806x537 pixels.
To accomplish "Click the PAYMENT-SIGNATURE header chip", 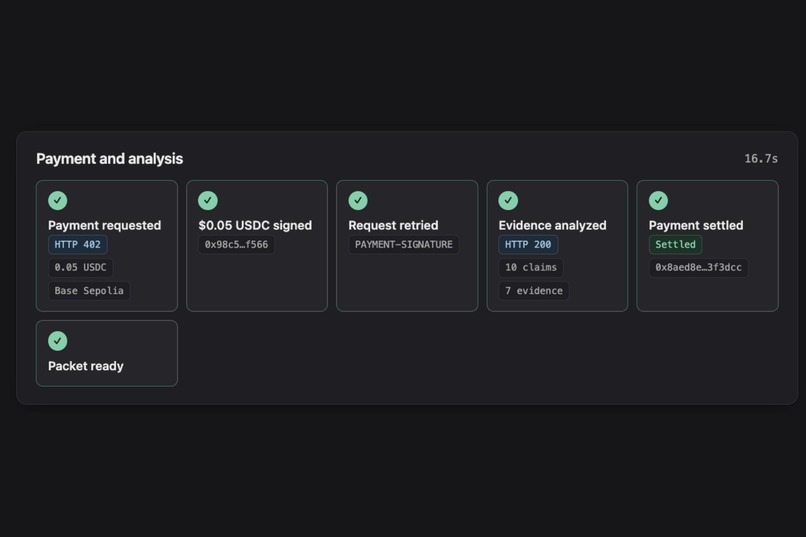I will click(404, 245).
